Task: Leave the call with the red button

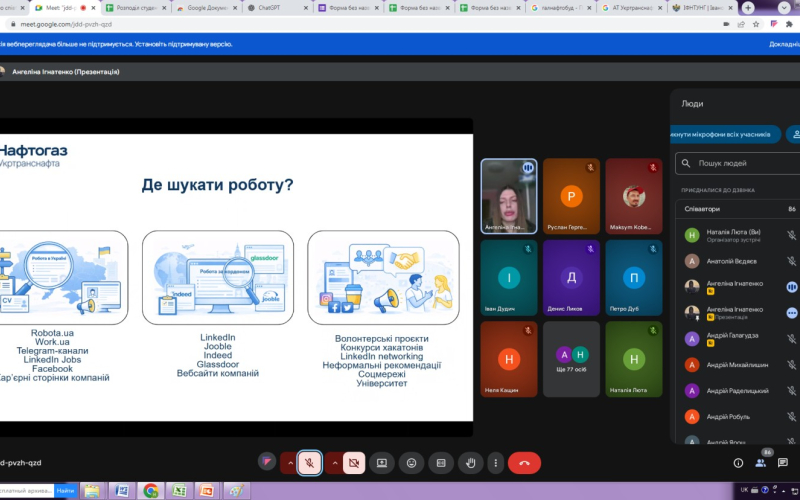Action: [524, 463]
